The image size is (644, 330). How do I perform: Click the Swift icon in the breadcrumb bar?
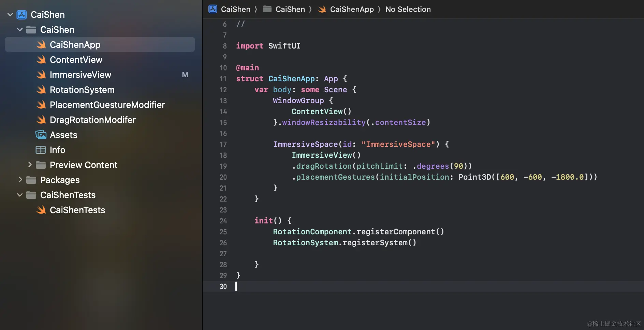pyautogui.click(x=322, y=9)
